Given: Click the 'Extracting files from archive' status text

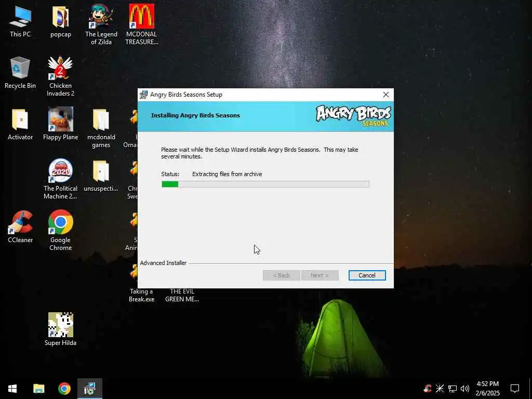Looking at the screenshot, I should (x=227, y=174).
